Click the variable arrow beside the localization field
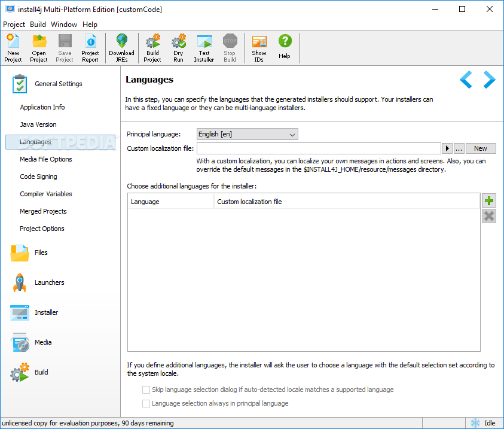Image resolution: width=504 pixels, height=429 pixels. coord(447,148)
